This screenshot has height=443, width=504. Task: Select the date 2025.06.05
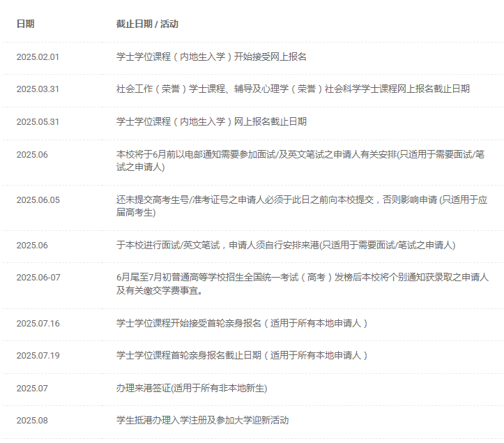pyautogui.click(x=38, y=200)
